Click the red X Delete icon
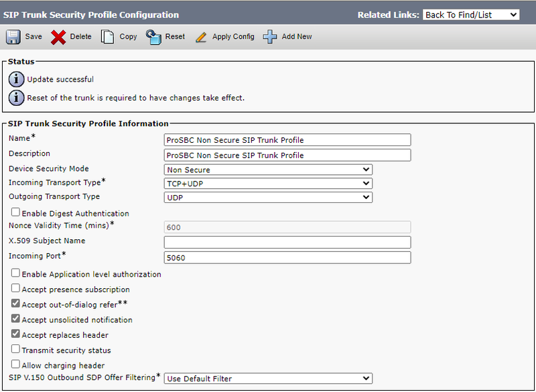The width and height of the screenshot is (536, 392). [x=58, y=37]
